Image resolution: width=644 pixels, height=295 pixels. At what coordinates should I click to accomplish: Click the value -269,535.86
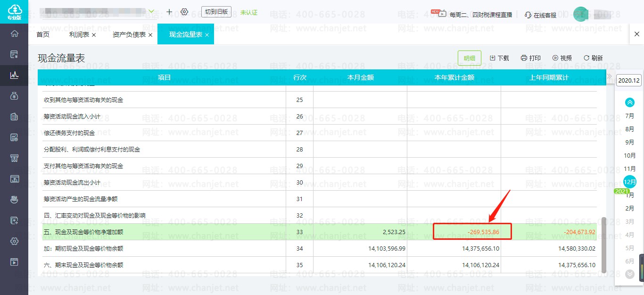pos(483,232)
